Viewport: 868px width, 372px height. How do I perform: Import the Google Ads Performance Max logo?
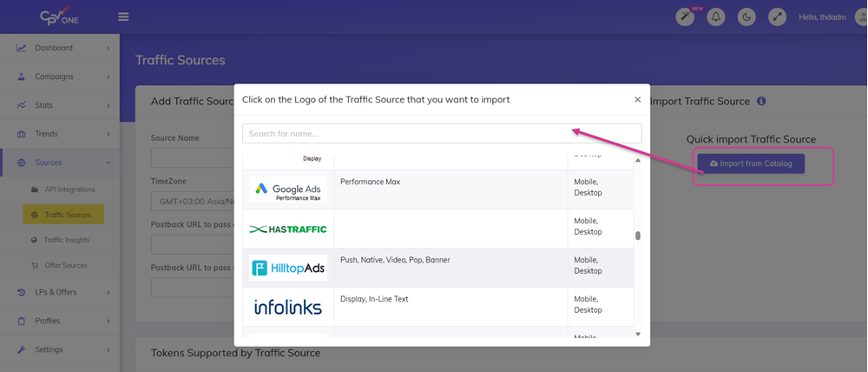(x=288, y=189)
